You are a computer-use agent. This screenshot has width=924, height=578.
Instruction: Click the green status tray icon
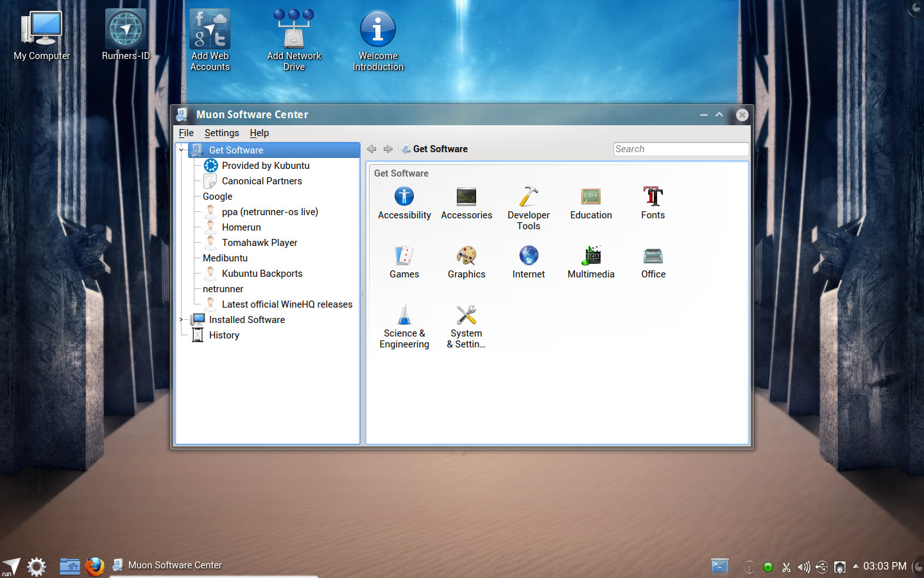click(x=767, y=567)
